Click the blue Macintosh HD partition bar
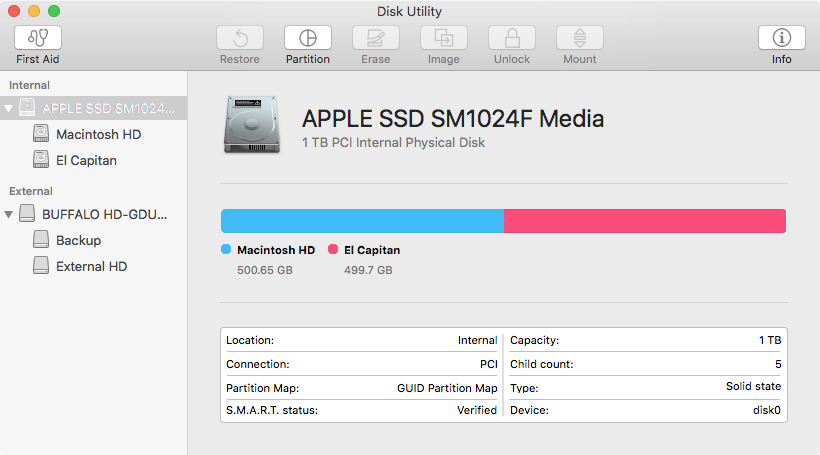The height and width of the screenshot is (455, 820). (x=361, y=221)
